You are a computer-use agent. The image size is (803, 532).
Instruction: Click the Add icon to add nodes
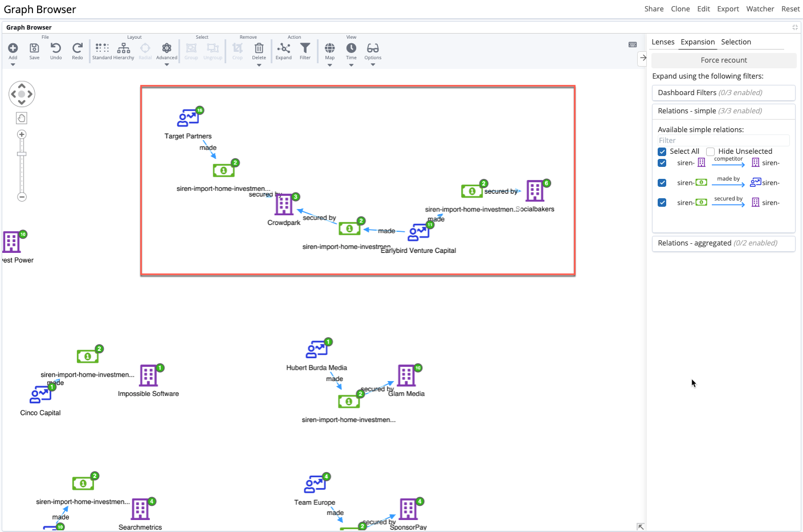(13, 51)
